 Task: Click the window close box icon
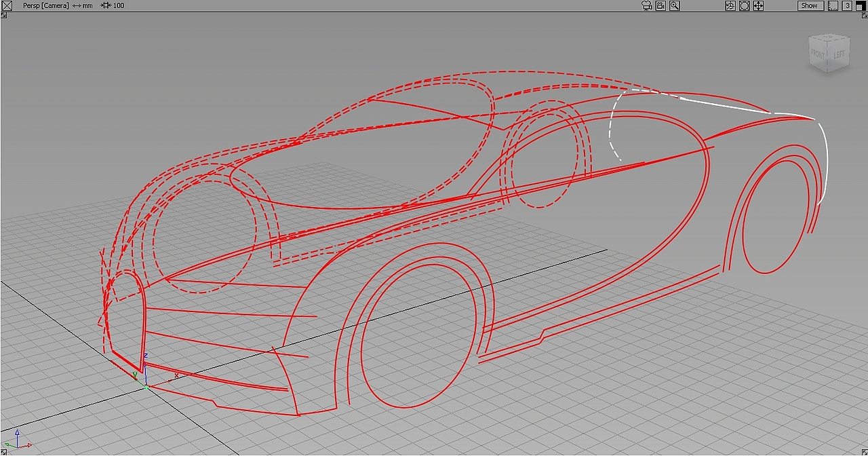click(5, 5)
